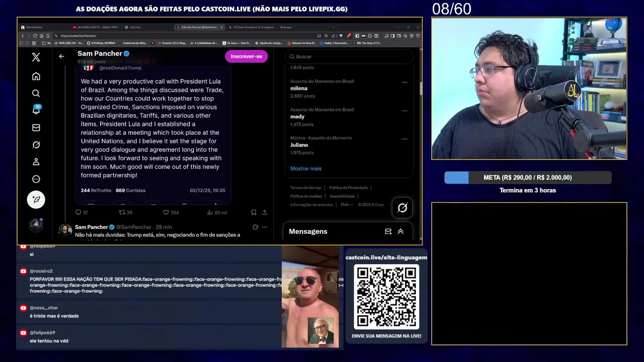Go to Home via house icon in sidebar
The image size is (644, 362).
coord(36,76)
